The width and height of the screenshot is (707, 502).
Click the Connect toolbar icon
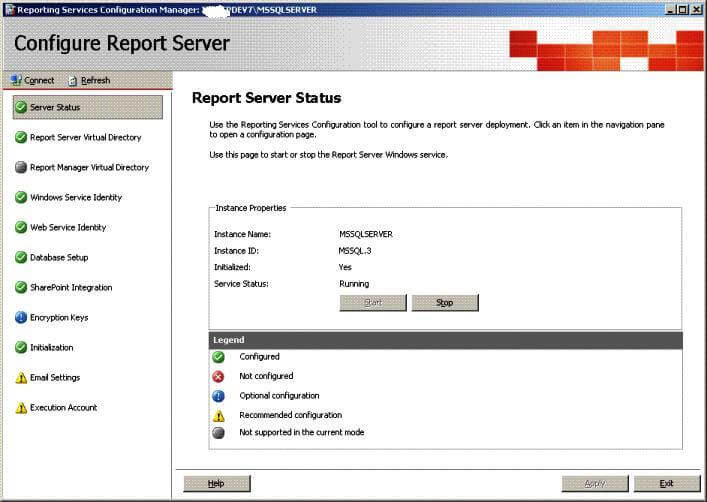(x=17, y=80)
